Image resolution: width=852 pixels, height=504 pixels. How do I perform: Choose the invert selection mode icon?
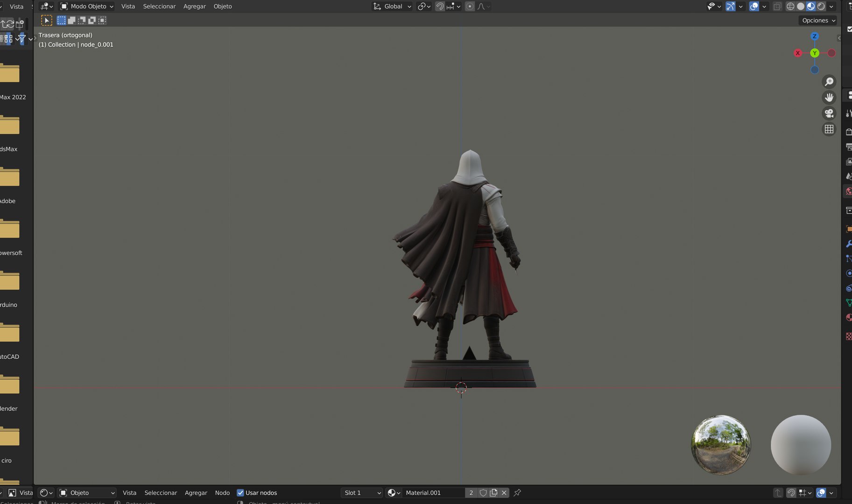tap(92, 20)
